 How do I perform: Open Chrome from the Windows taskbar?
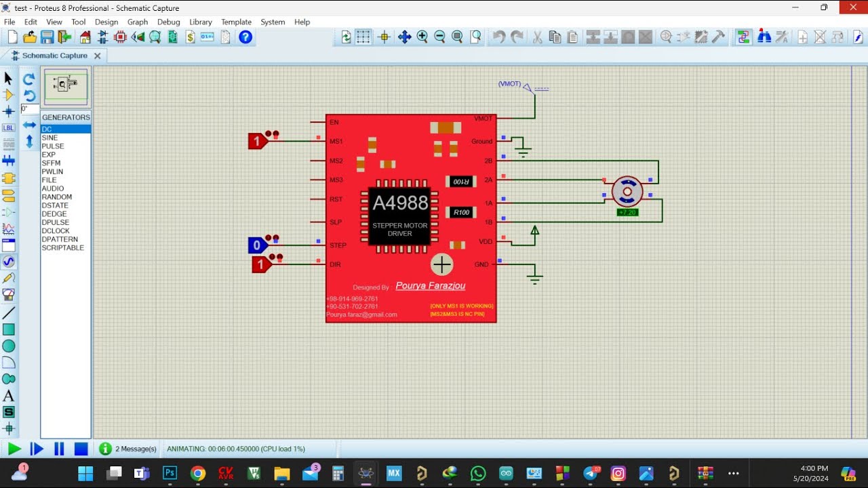(x=198, y=473)
